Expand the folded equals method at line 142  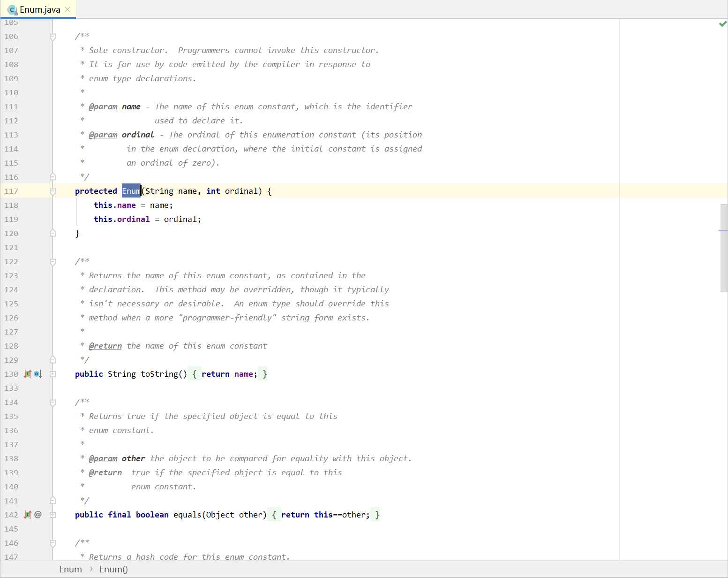53,515
